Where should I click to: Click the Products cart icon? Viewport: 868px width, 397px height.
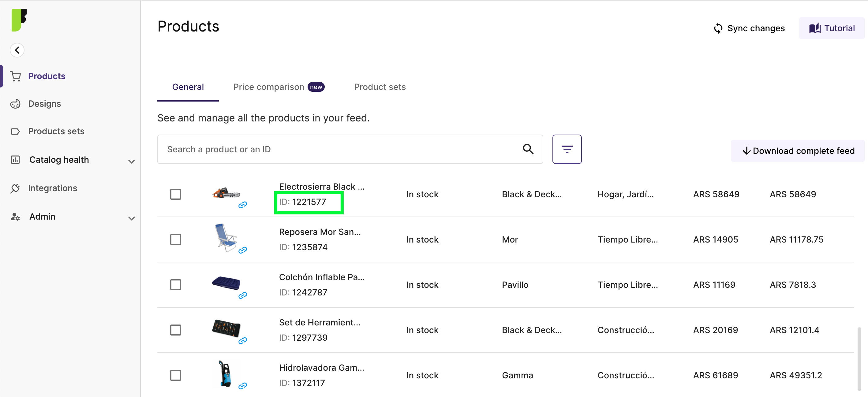[16, 76]
